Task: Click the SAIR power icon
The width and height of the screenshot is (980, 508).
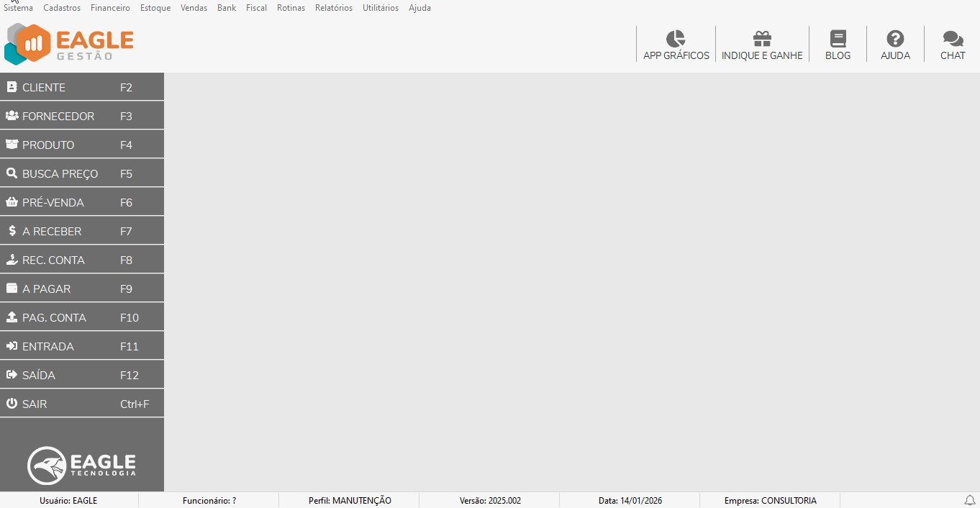Action: point(12,404)
